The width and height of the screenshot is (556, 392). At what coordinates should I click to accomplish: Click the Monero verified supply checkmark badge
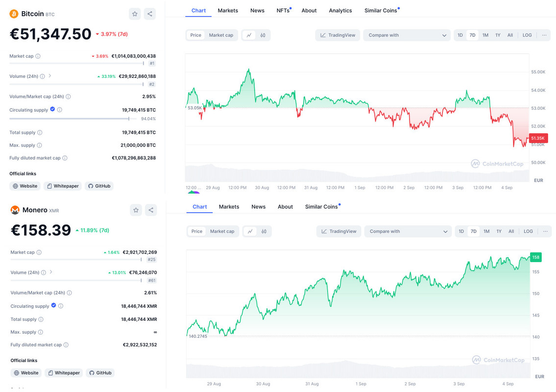(53, 305)
